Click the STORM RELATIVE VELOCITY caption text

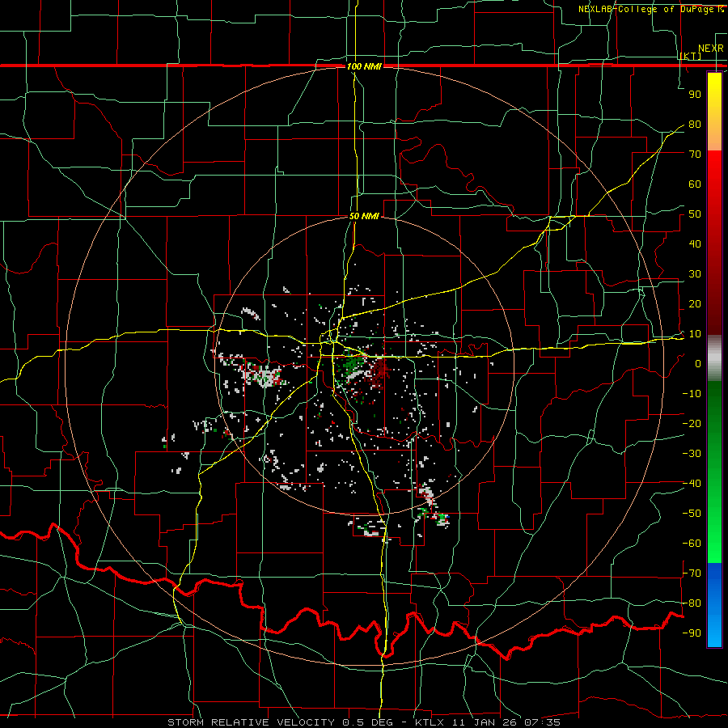pos(253,722)
